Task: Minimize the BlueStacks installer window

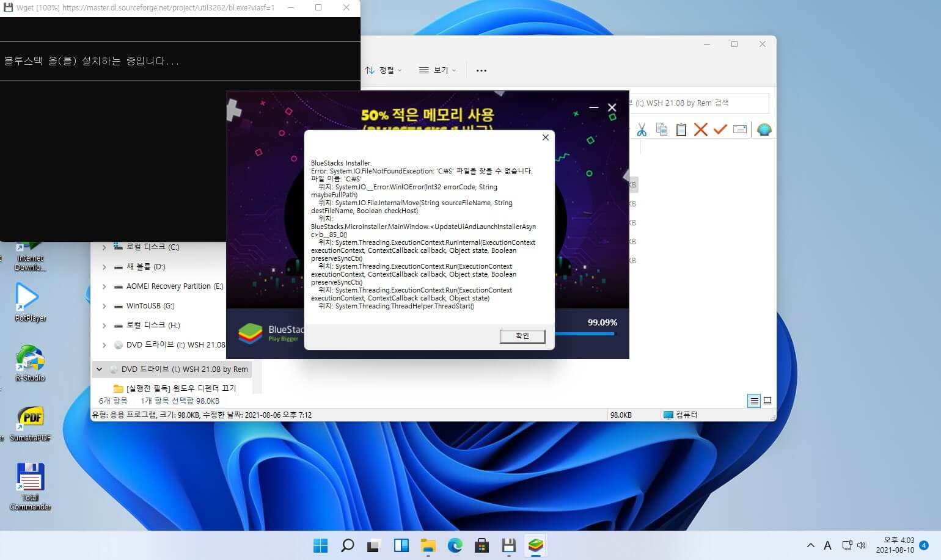Action: pos(593,107)
